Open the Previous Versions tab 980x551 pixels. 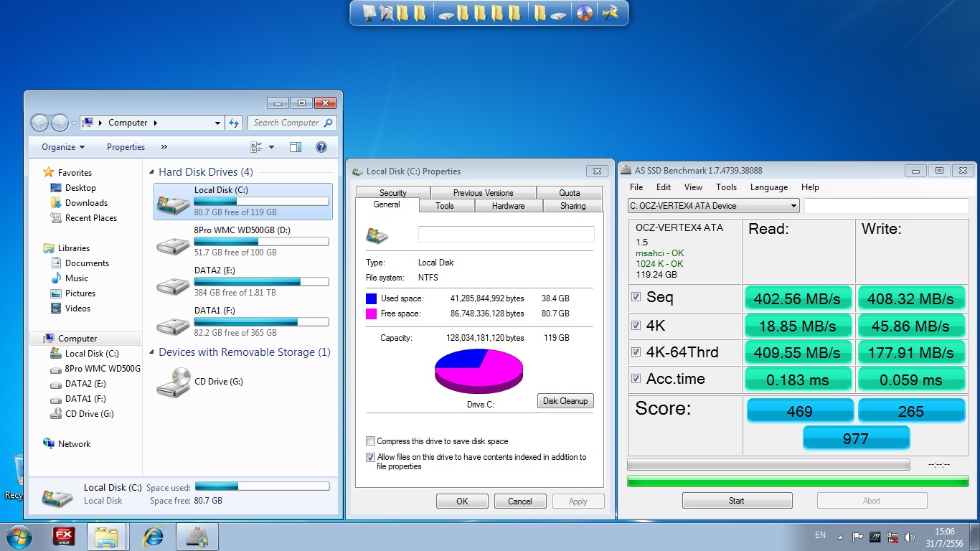(484, 193)
